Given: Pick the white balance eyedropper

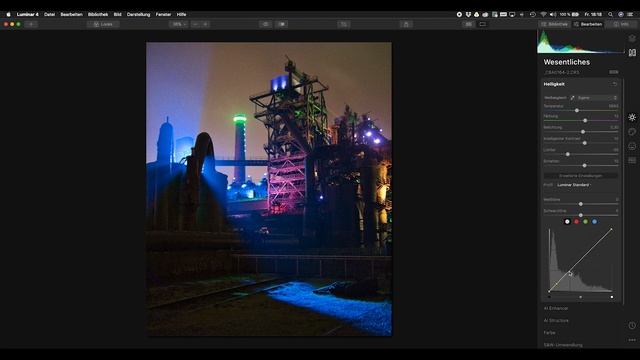Looking at the screenshot, I should click(572, 98).
